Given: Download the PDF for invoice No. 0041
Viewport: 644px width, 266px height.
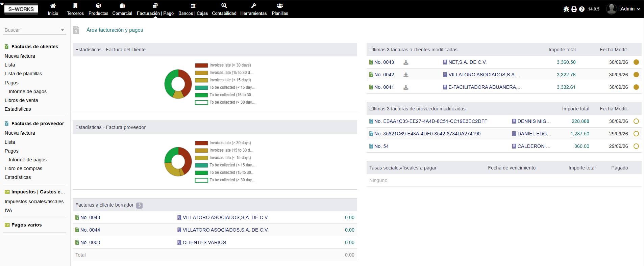Looking at the screenshot, I should (x=406, y=87).
